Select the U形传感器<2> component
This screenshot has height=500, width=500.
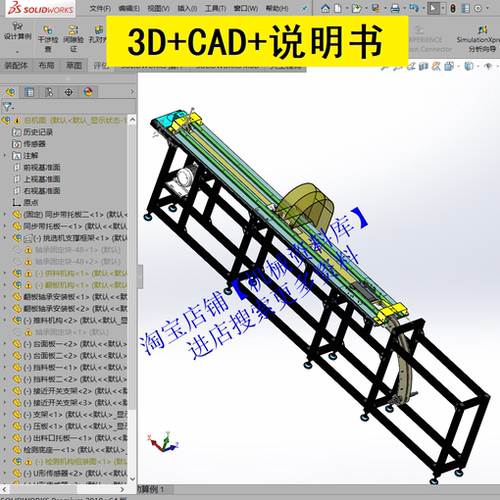[70, 473]
